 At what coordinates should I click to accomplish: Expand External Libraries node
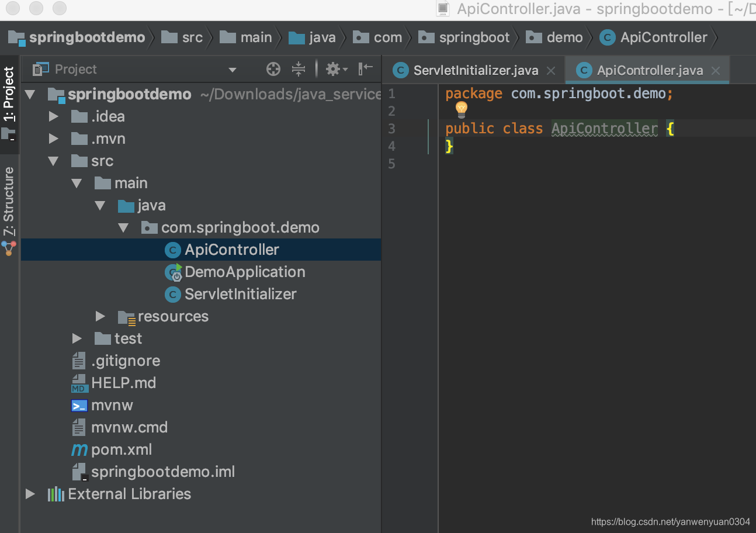30,494
